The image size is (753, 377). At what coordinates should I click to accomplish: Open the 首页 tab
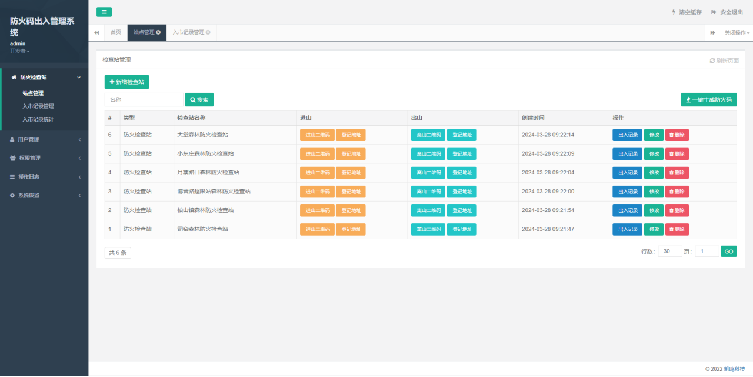click(115, 33)
